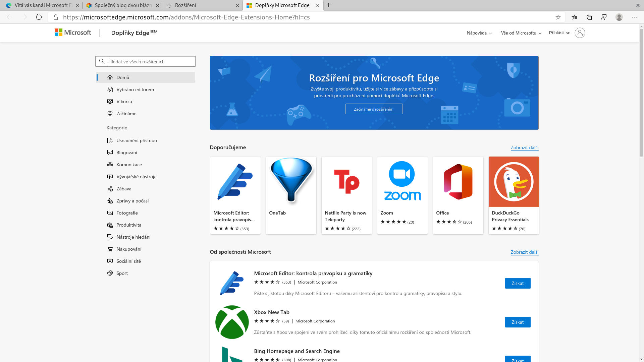644x362 pixels.
Task: Open Nástroje hledání category
Action: [x=146, y=237]
